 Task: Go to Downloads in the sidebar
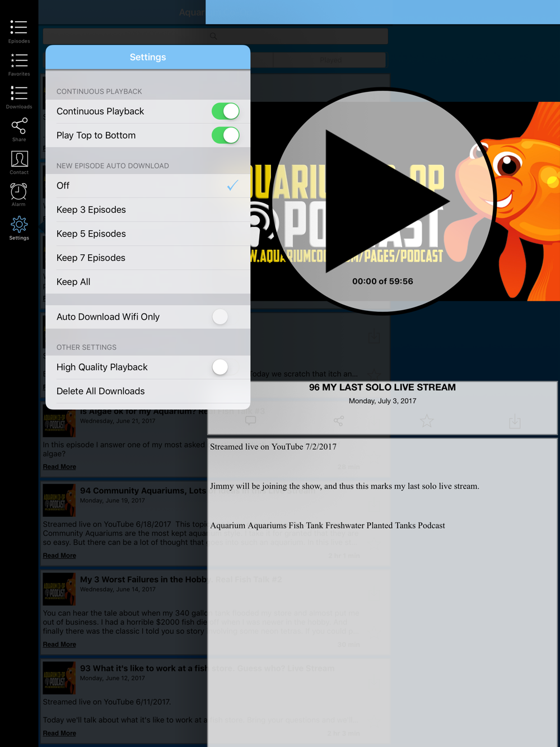(x=18, y=97)
